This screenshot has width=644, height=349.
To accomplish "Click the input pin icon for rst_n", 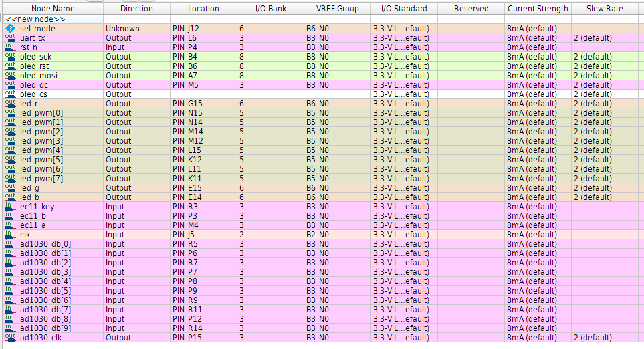I will point(10,47).
